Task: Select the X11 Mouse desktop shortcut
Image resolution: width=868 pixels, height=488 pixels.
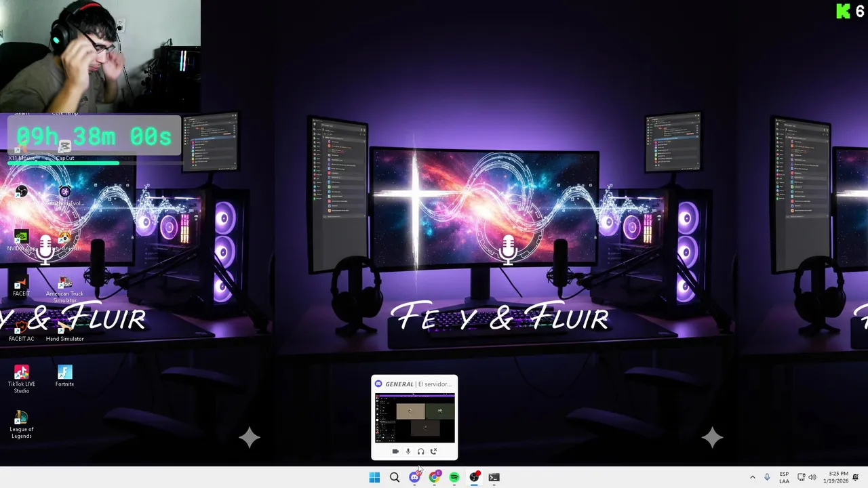Action: [x=21, y=150]
